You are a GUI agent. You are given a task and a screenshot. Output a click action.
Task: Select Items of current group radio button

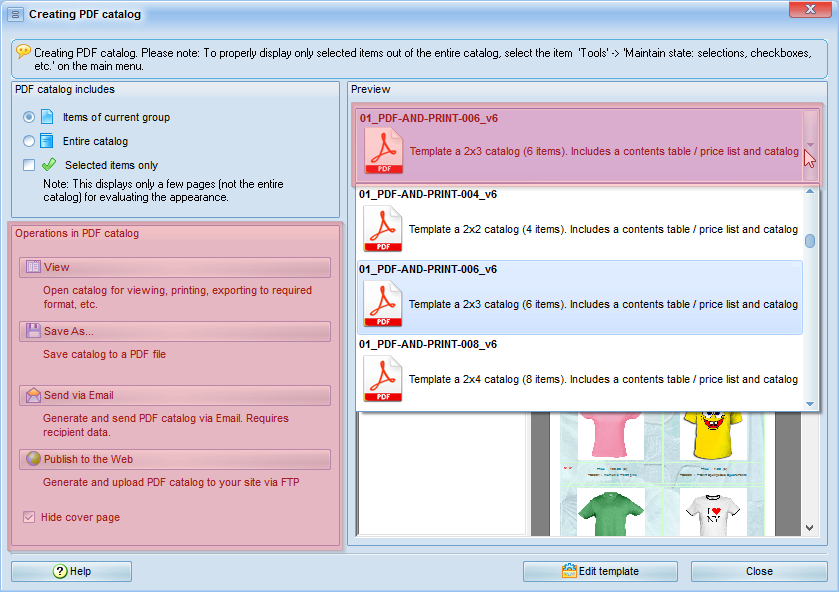29,117
